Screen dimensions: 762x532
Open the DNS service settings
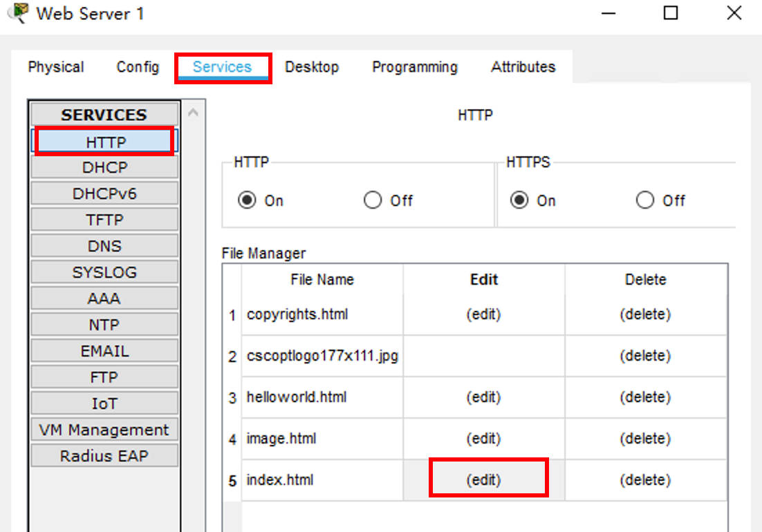[104, 246]
